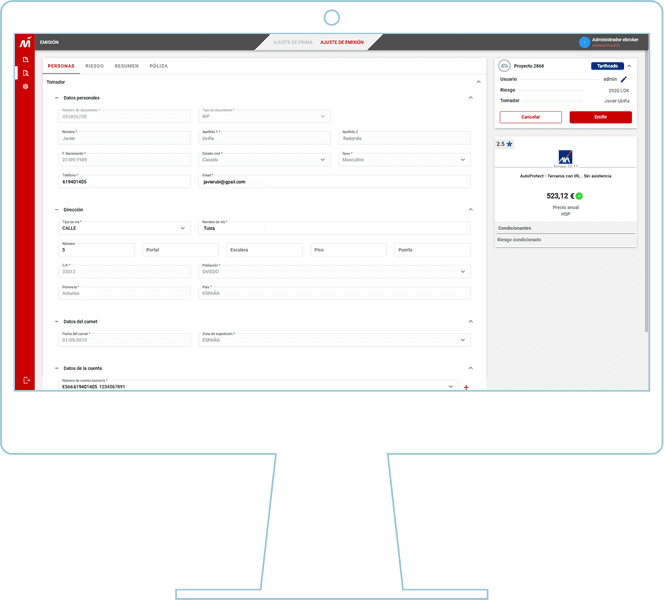Open the document search sidebar icon
Screen dimensions: 664x600
pyautogui.click(x=25, y=73)
